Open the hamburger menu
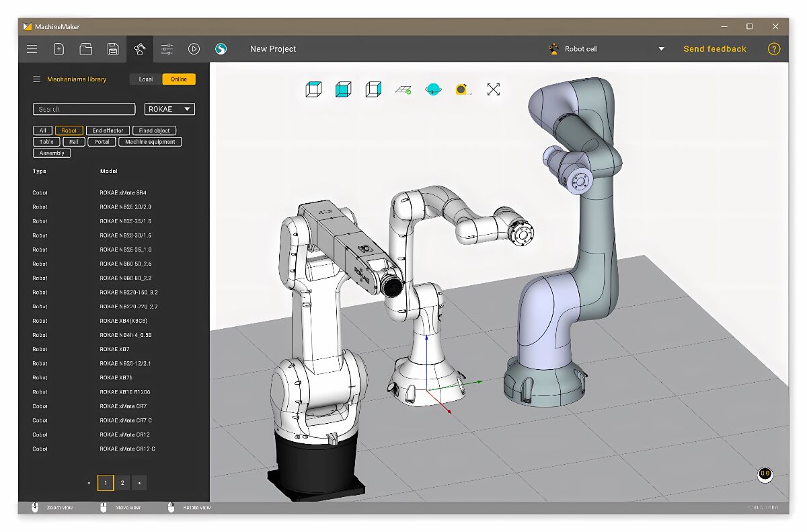Screen dimensions: 807x532 [x=32, y=48]
